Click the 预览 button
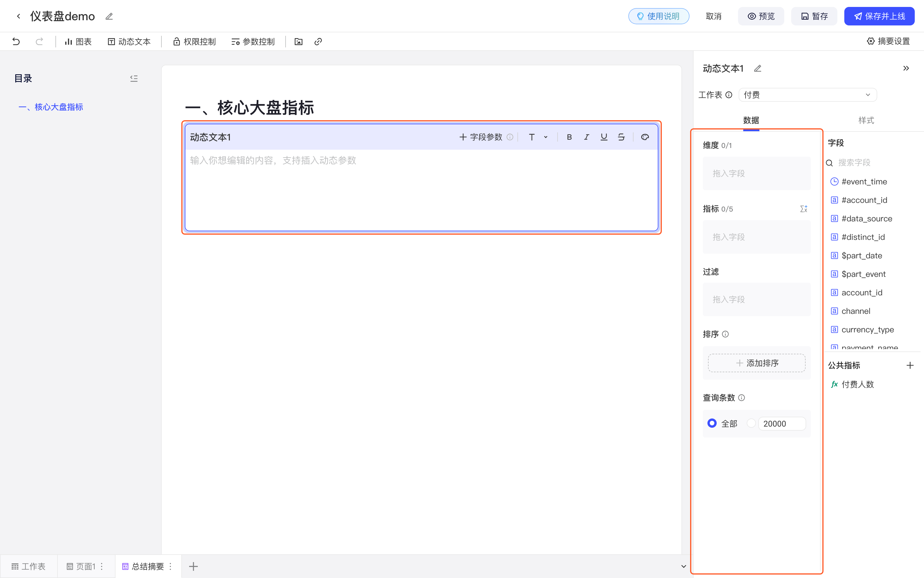Image resolution: width=924 pixels, height=578 pixels. (x=761, y=16)
